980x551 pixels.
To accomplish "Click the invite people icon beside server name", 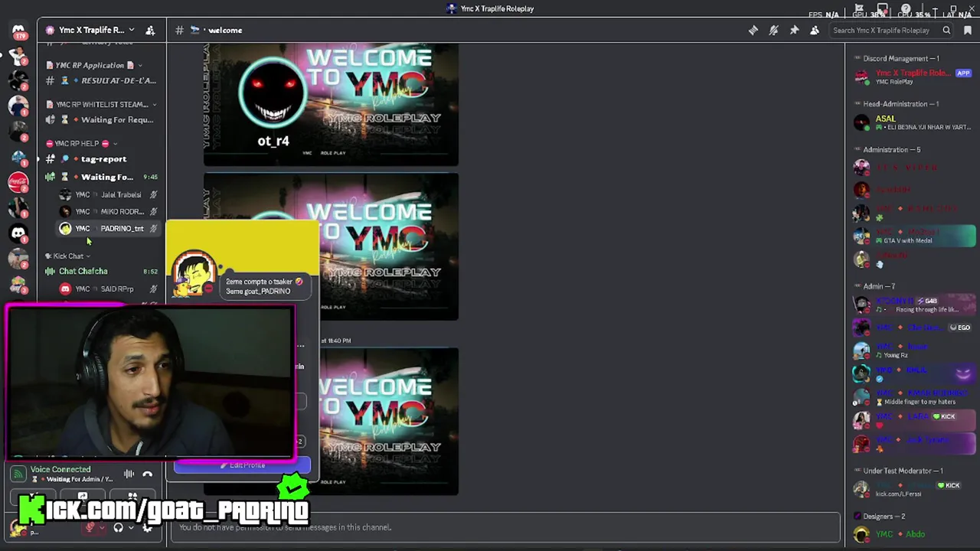I will pos(150,30).
